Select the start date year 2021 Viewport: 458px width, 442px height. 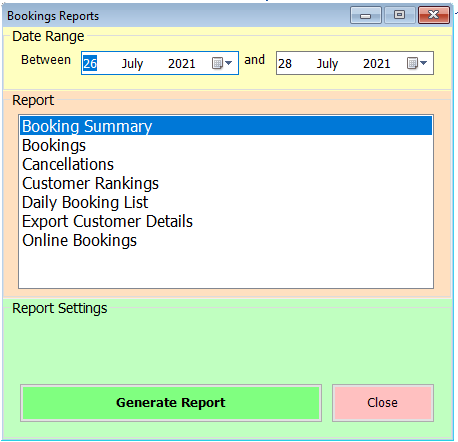182,63
